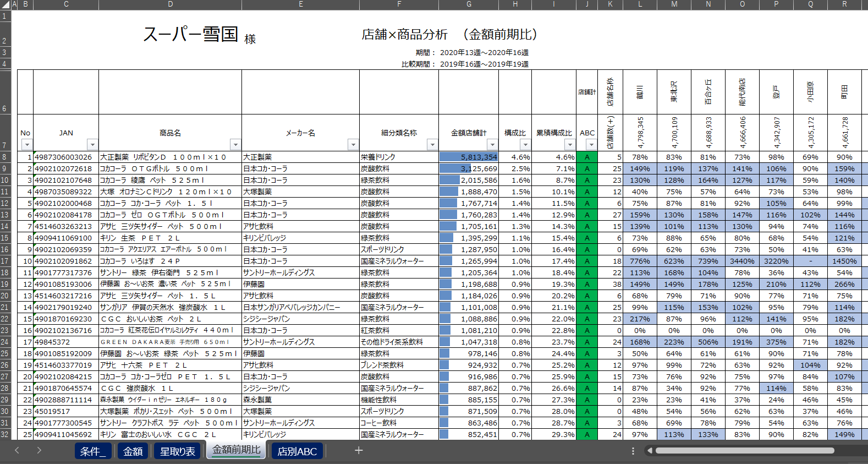Select row 17 header
The image size is (868, 464).
[x=5, y=261]
